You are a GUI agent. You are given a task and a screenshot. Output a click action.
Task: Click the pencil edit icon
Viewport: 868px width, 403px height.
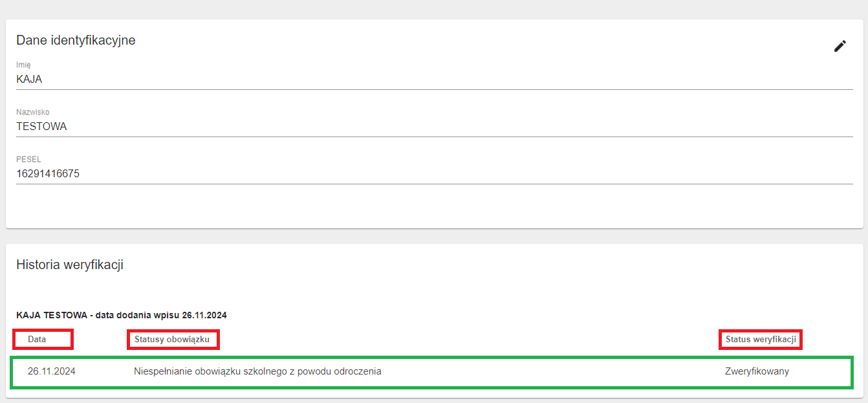click(840, 46)
